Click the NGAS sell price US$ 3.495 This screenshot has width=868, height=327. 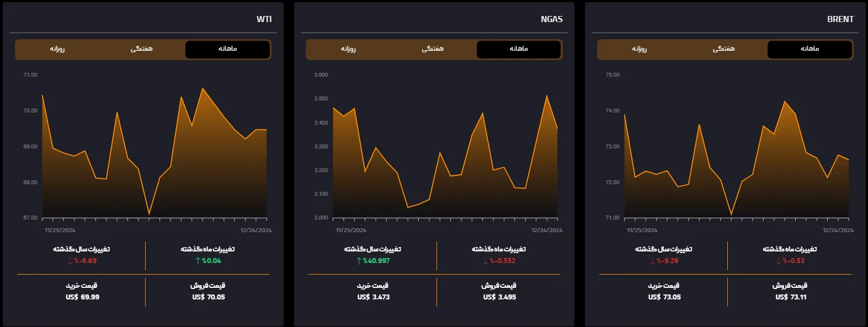pyautogui.click(x=500, y=297)
